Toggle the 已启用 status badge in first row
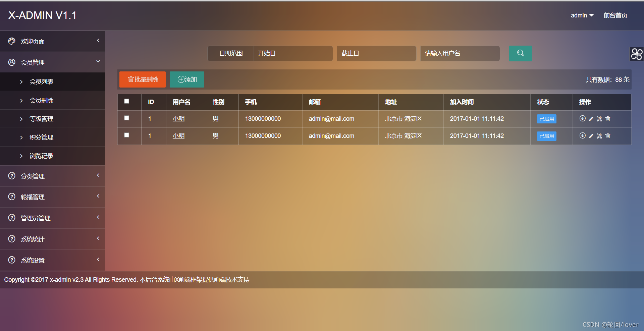 546,119
